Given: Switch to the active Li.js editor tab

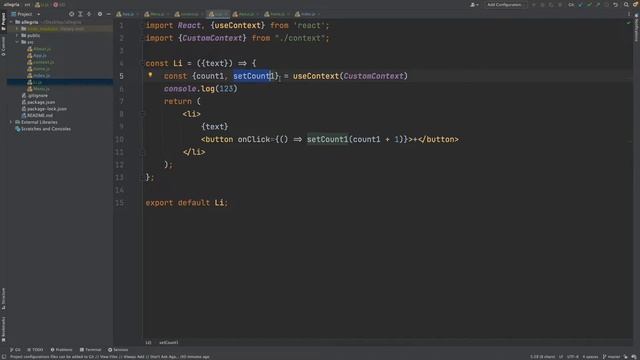Looking at the screenshot, I should tap(218, 14).
